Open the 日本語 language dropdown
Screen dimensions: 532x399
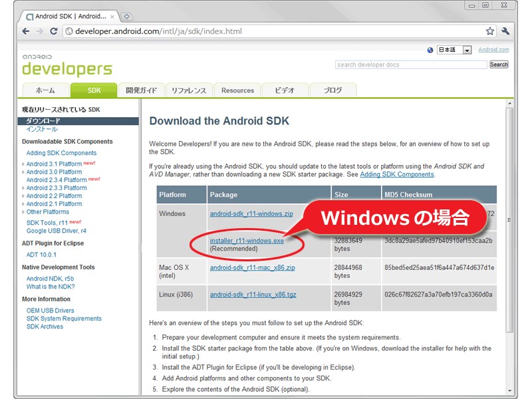pos(454,50)
